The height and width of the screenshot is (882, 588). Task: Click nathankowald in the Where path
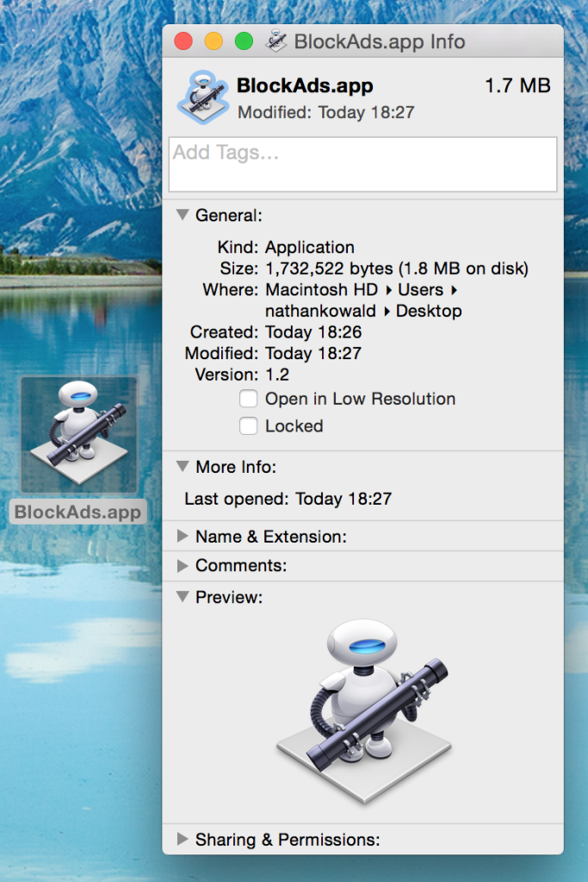coord(320,311)
